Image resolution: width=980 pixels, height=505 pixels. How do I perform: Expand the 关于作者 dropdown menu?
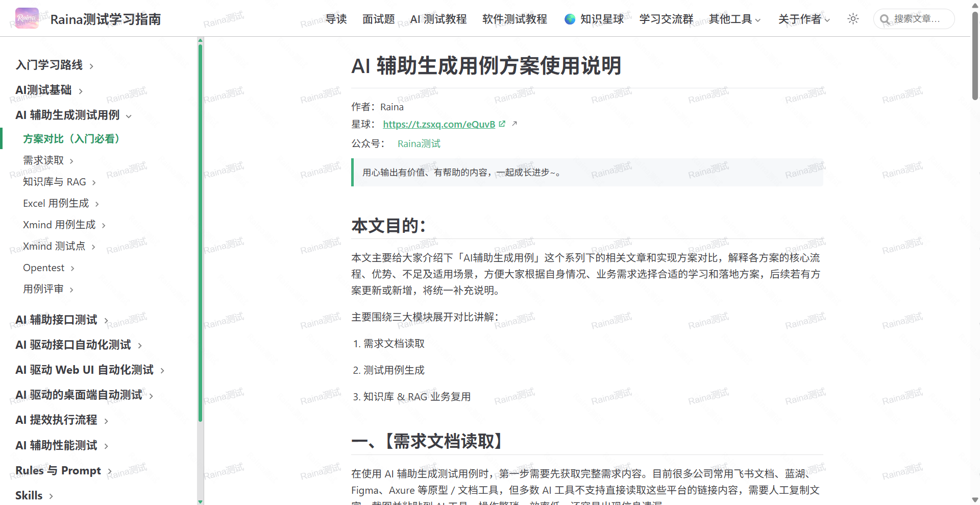click(804, 19)
